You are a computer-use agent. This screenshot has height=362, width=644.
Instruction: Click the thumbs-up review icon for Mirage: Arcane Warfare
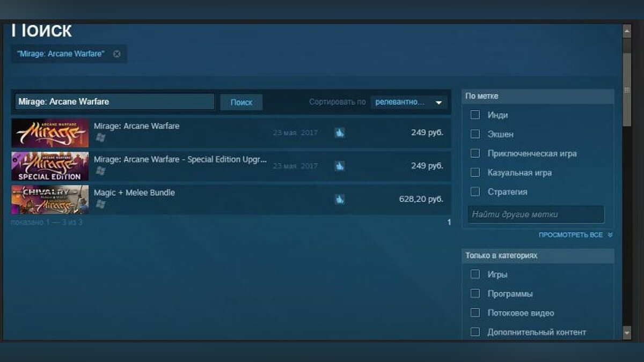point(339,132)
